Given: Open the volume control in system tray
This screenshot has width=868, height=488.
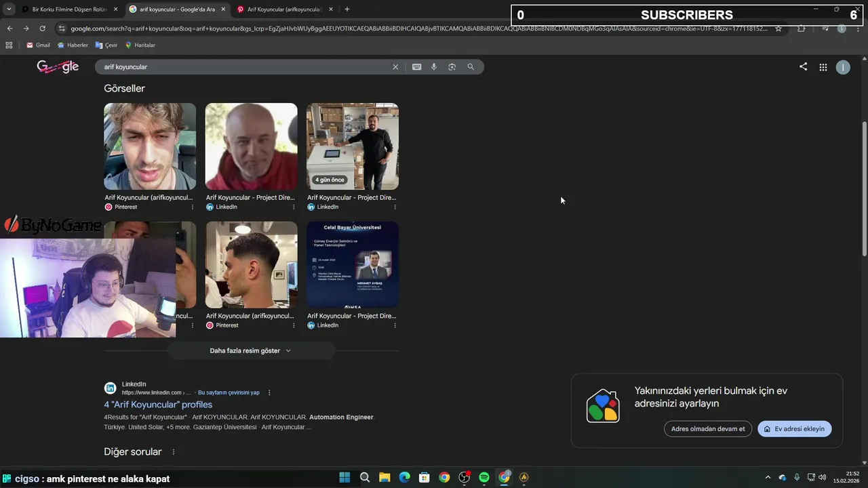Looking at the screenshot, I should 823,477.
